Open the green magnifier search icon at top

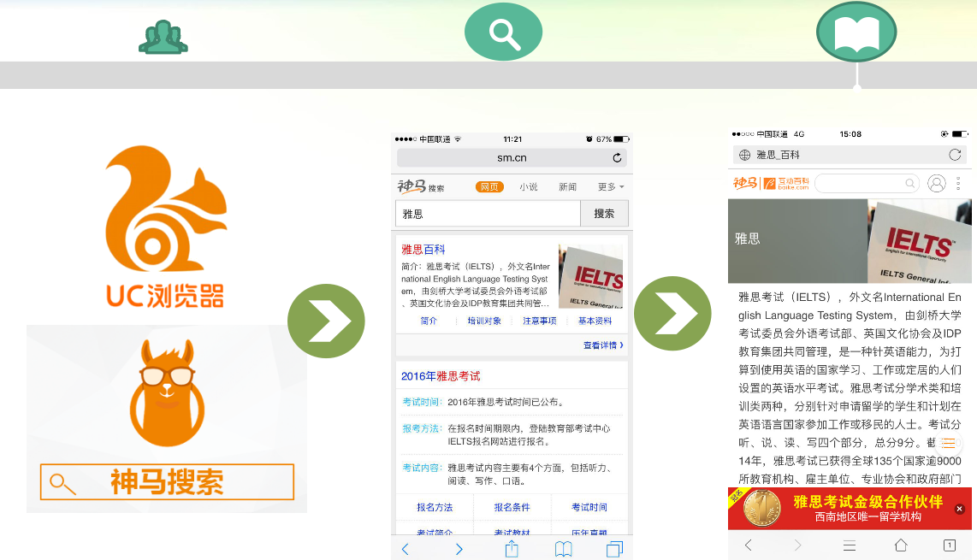[503, 32]
